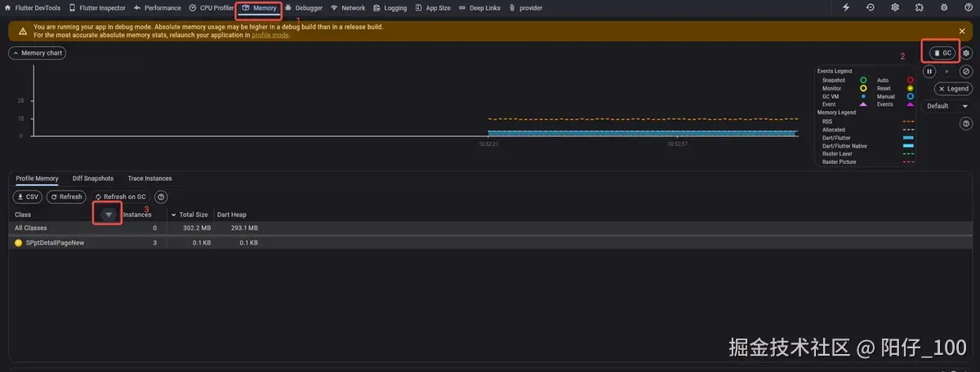This screenshot has height=372, width=980.
Task: Select the SPptDetailPageNew class row
Action: tap(490, 243)
